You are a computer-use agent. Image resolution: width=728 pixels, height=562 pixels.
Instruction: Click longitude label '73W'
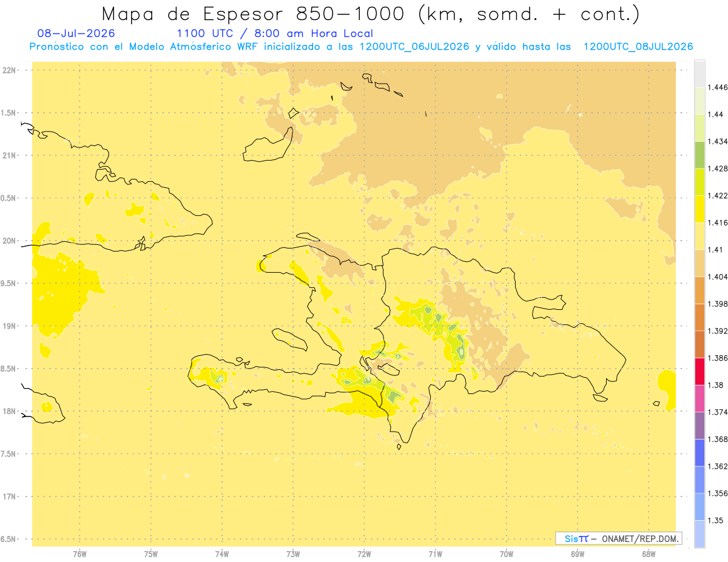coord(293,554)
